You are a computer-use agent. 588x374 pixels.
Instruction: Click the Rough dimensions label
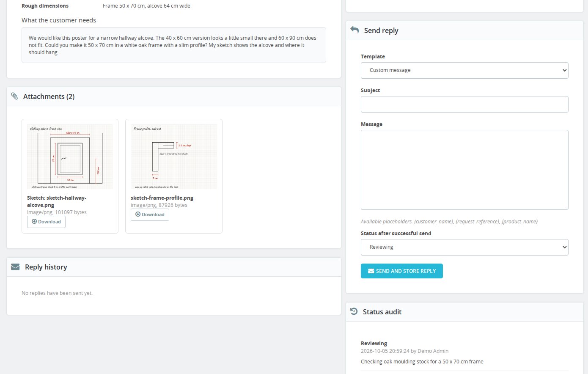45,6
